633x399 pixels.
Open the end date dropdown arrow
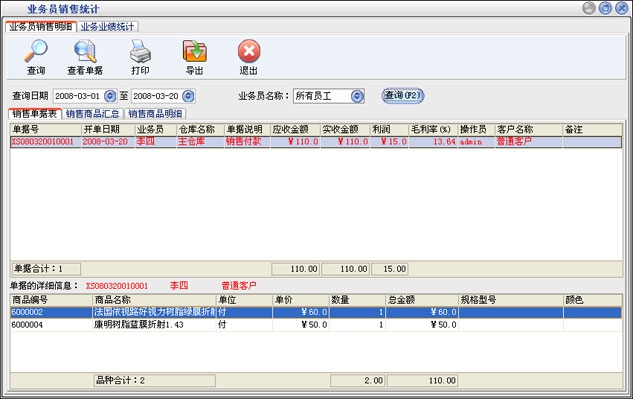(x=188, y=96)
